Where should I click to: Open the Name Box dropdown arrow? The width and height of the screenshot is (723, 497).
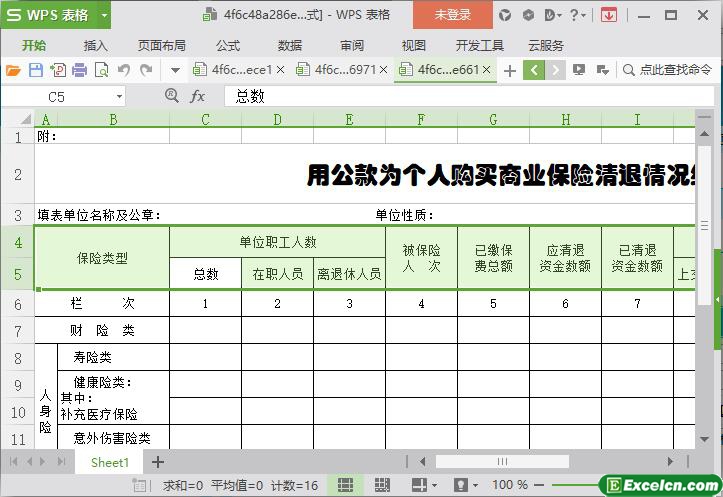point(119,96)
